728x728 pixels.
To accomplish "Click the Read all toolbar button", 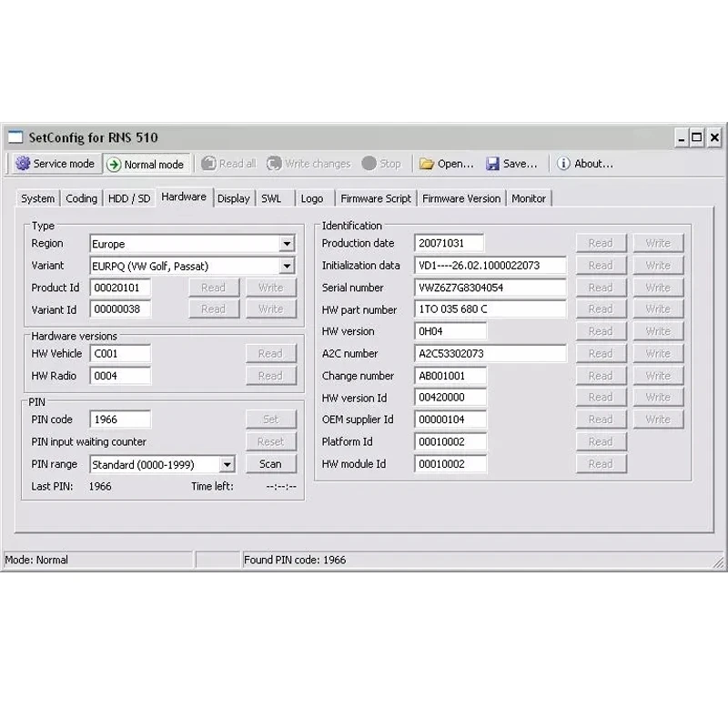I will [x=228, y=164].
